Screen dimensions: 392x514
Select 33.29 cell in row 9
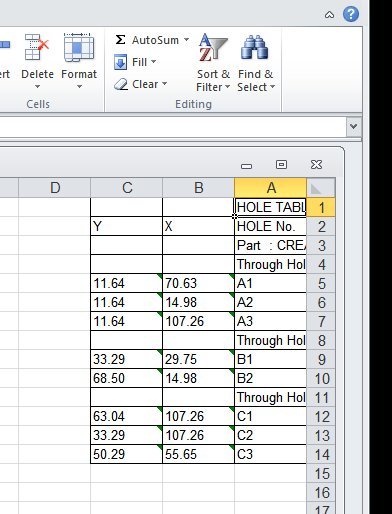point(126,359)
